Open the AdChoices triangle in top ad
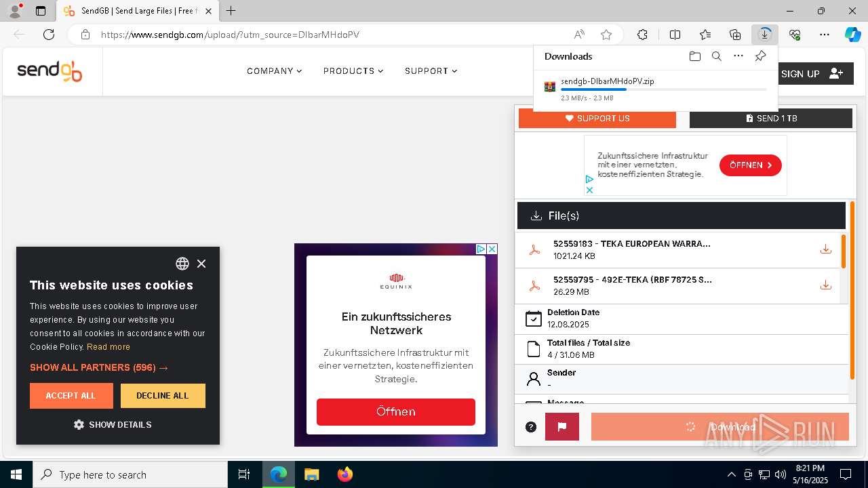 589,180
